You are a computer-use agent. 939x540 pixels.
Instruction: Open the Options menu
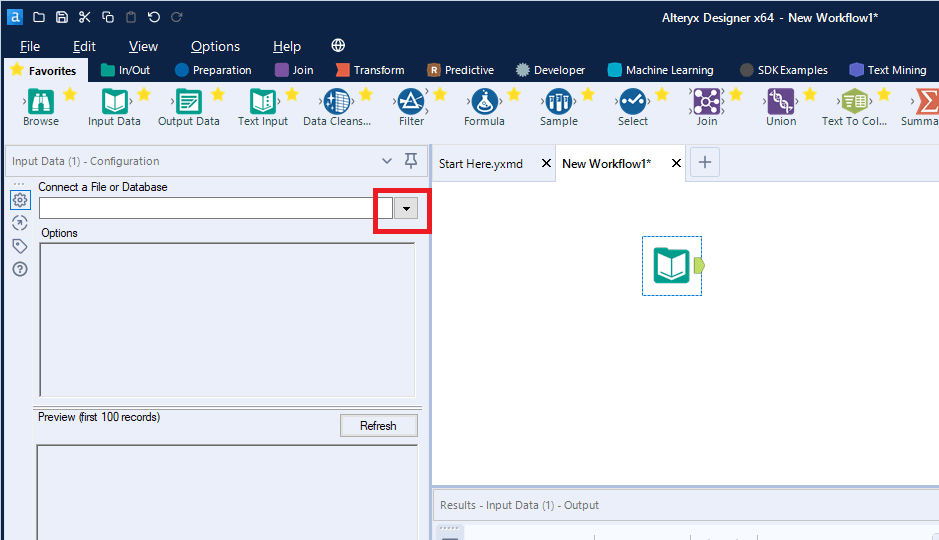tap(215, 46)
